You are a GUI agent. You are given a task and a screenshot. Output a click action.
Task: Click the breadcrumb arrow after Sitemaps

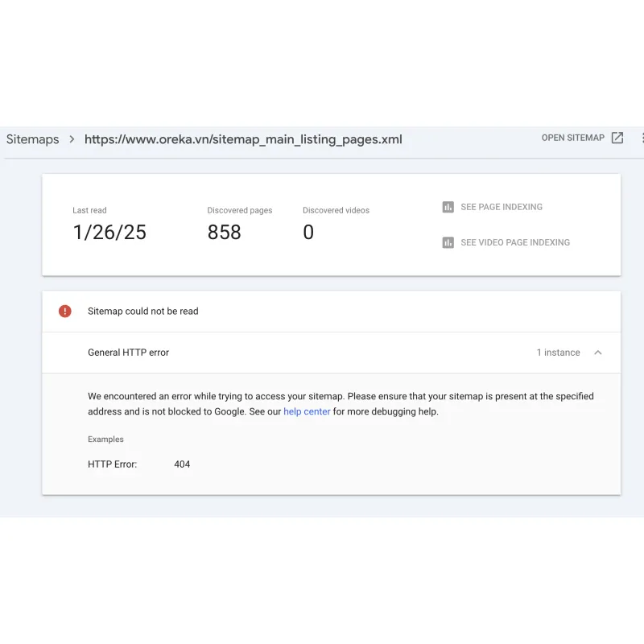[x=72, y=139]
